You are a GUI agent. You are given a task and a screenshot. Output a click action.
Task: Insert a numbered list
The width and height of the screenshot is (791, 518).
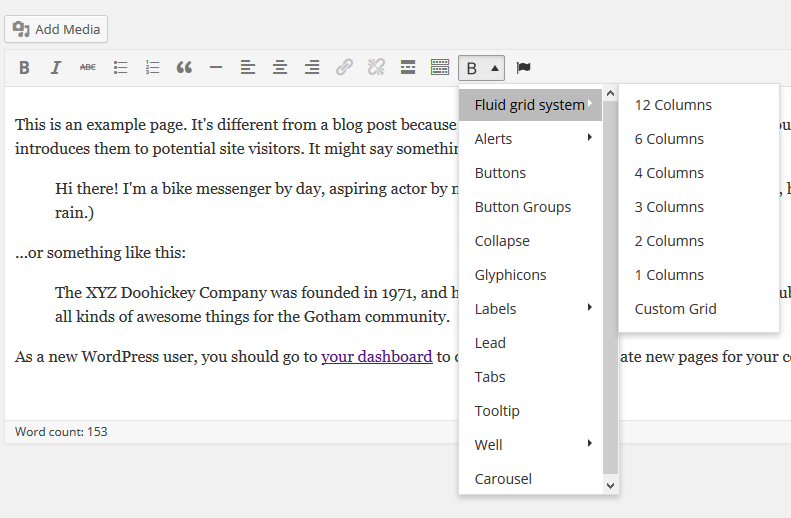click(152, 67)
